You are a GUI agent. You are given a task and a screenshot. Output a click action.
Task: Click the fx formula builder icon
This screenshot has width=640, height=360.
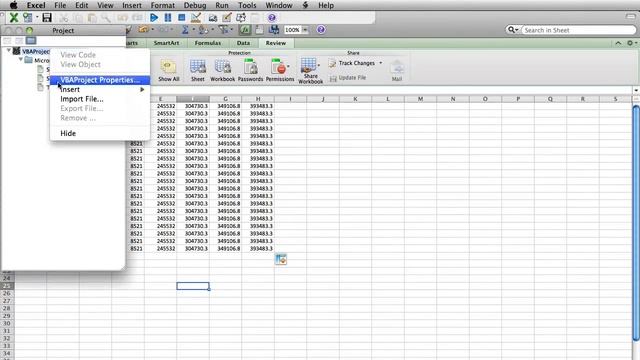point(245,30)
